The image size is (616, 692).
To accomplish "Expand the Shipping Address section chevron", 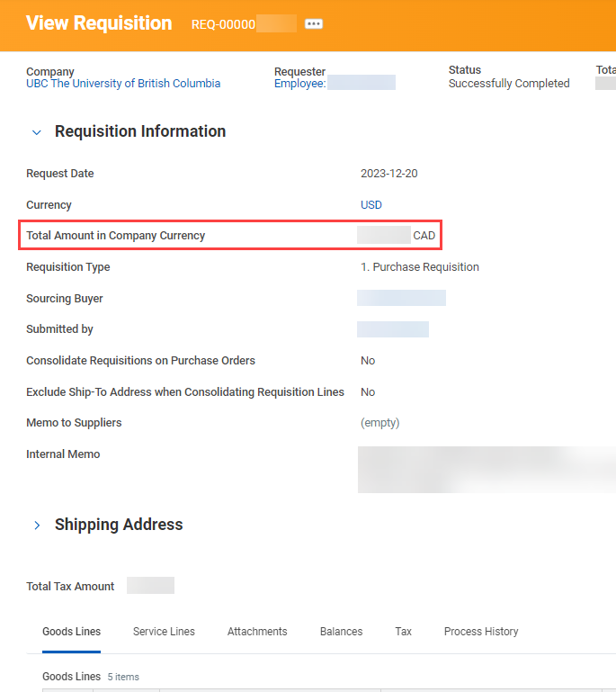I will [37, 526].
